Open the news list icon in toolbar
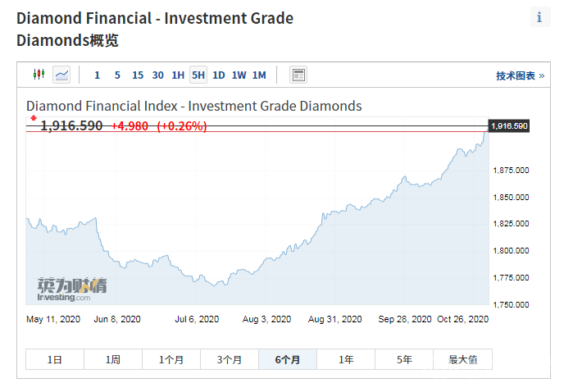Viewport: 564px width, 392px height. 298,75
